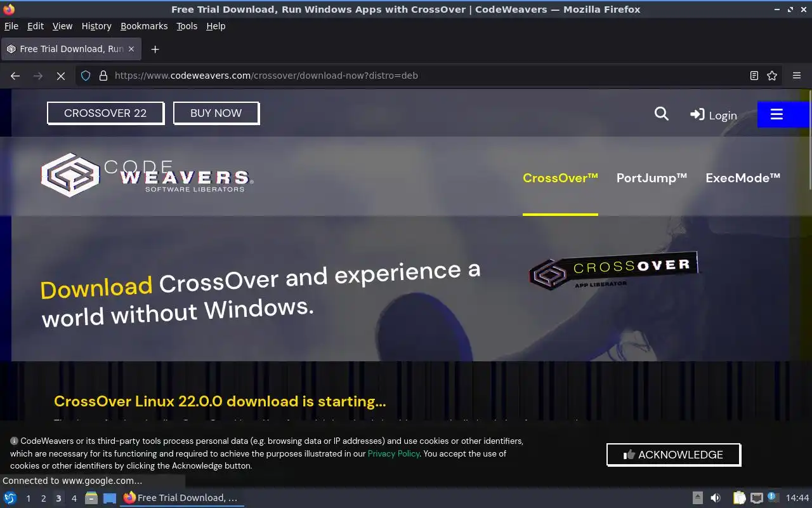Go to the PortJump™ nav item
The width and height of the screenshot is (812, 508).
tap(652, 178)
